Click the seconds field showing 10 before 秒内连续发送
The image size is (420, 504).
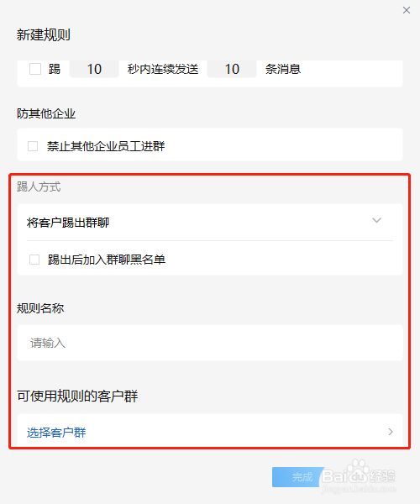94,69
